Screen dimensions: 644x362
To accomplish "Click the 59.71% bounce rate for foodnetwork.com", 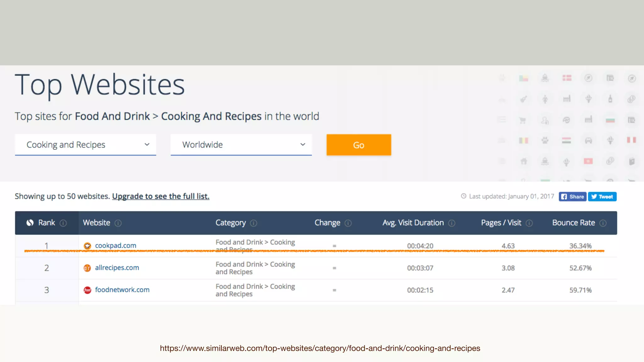I will (580, 290).
